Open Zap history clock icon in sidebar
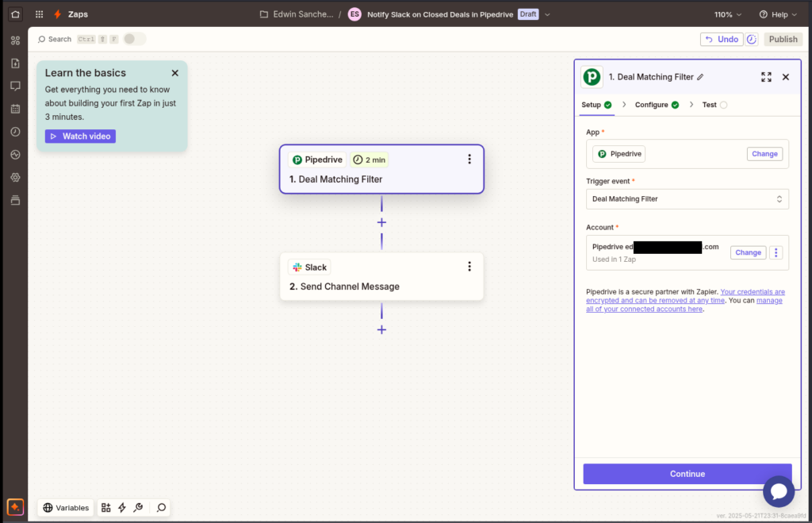Image resolution: width=812 pixels, height=523 pixels. (x=16, y=132)
